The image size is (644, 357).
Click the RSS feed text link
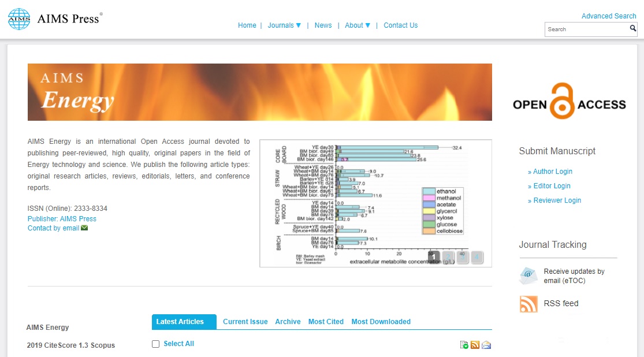click(x=561, y=303)
